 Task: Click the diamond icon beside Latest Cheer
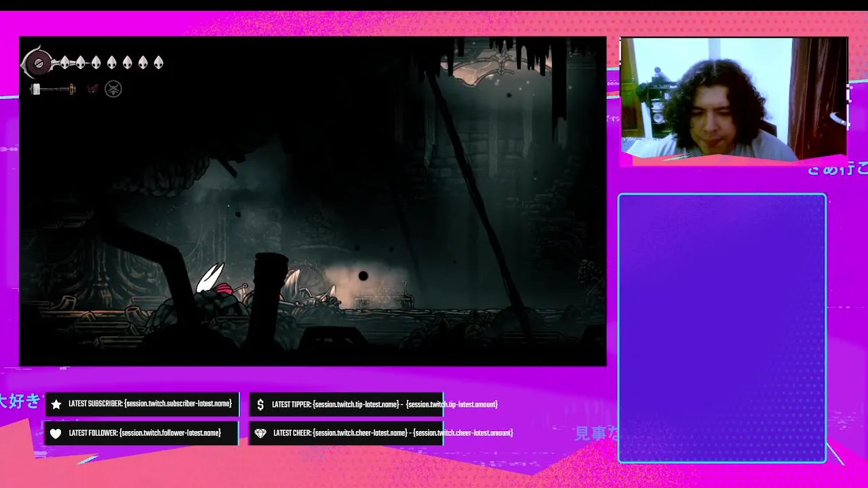(260, 433)
